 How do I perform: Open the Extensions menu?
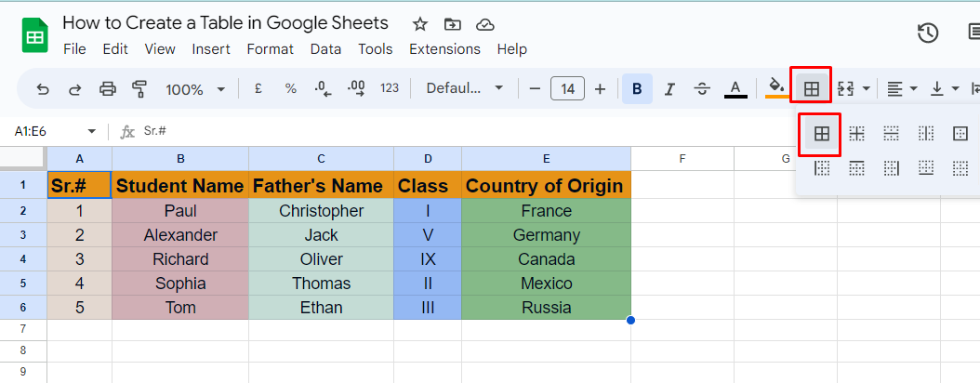click(444, 48)
